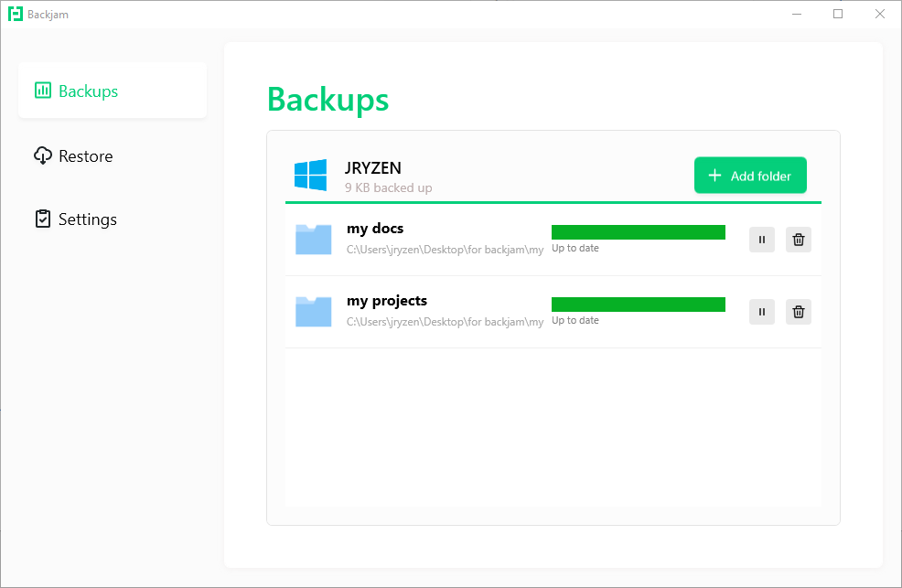The width and height of the screenshot is (902, 588).
Task: Delete the my docs backup folder
Action: click(x=799, y=240)
